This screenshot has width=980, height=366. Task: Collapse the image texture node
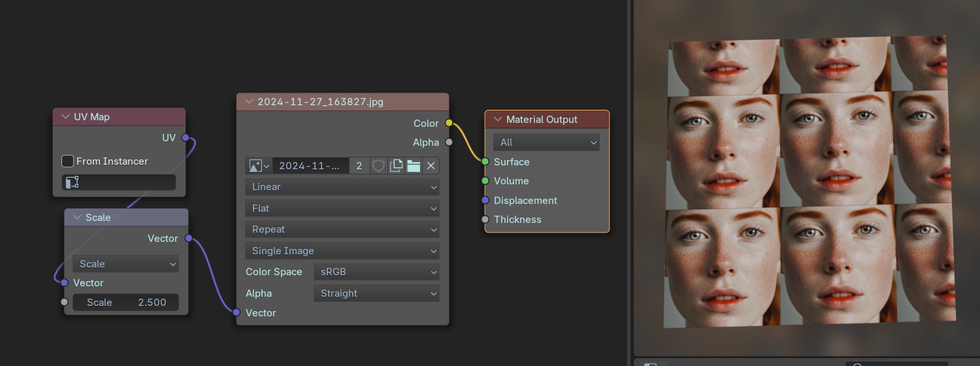249,102
